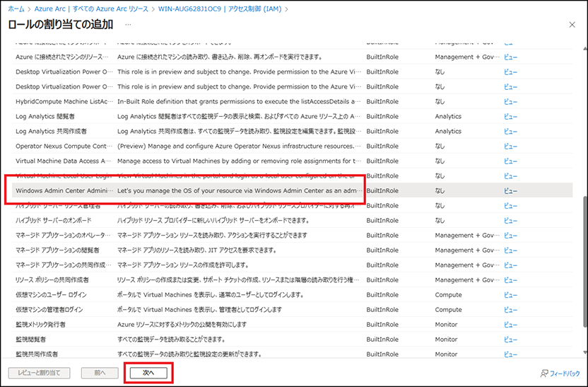
Task: Open ビュー link for Operator Nexus row
Action: click(x=510, y=146)
